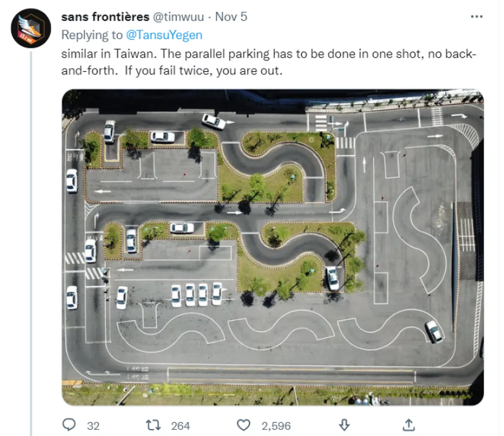This screenshot has width=504, height=436.
Task: Open the sans frontières display name
Action: coord(105,17)
